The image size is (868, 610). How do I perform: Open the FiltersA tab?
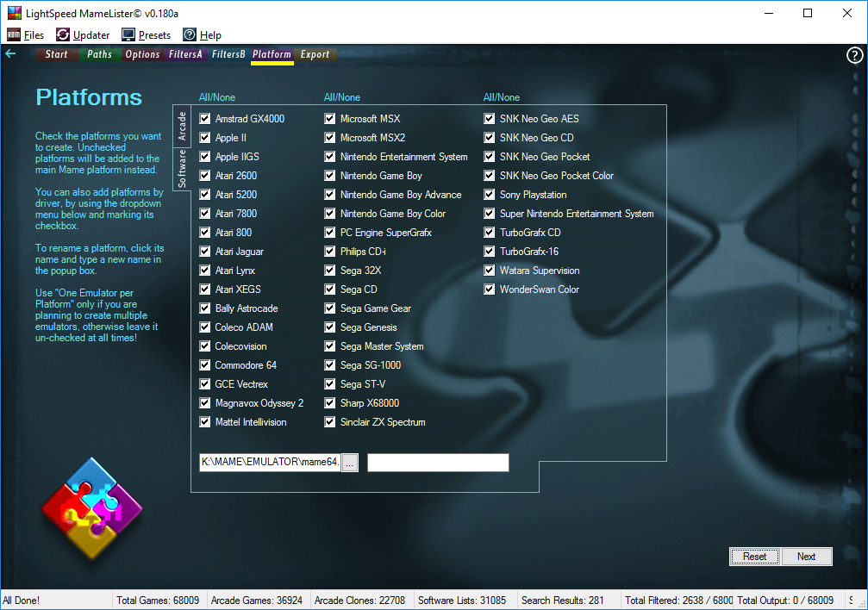185,54
